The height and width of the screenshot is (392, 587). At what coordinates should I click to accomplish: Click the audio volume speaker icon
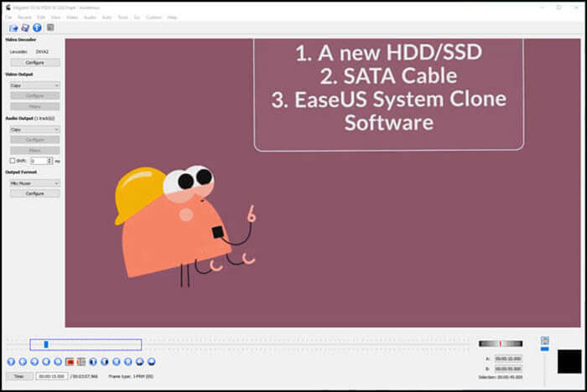[545, 340]
